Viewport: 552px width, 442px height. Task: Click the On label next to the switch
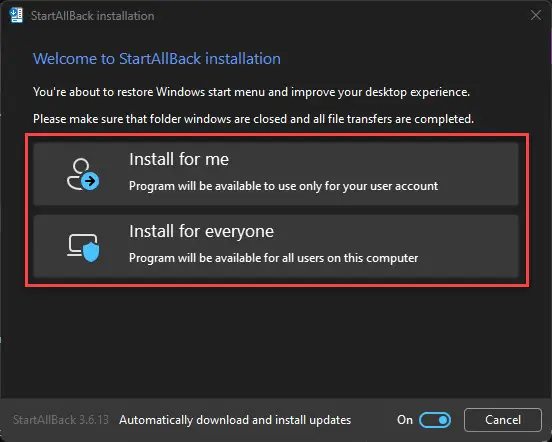(404, 420)
